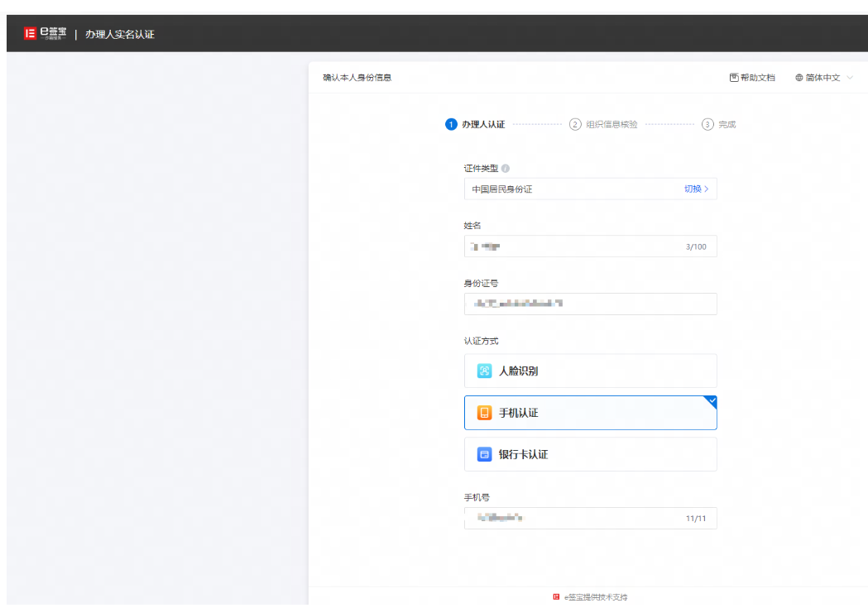Click the help document book icon
Screen dimensions: 868x608
[734, 78]
